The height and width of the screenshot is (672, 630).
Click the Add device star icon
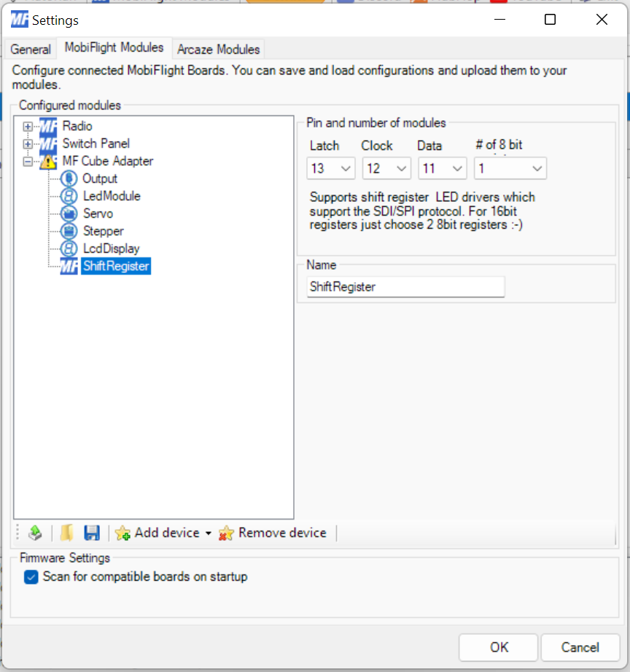tap(122, 533)
